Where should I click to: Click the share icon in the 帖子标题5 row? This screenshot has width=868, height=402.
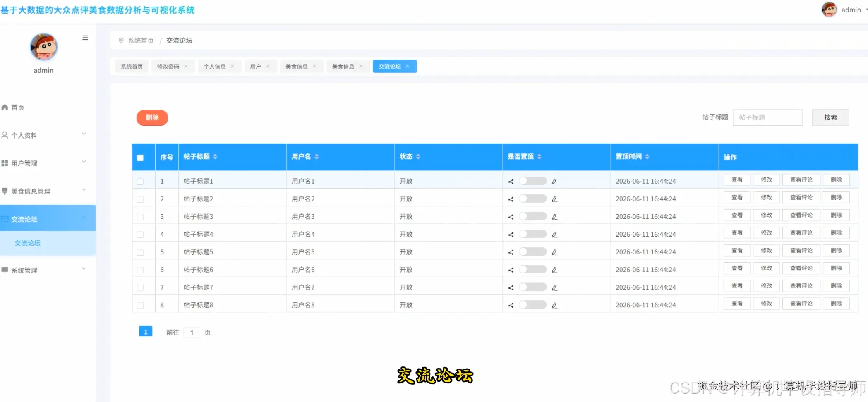pyautogui.click(x=511, y=252)
